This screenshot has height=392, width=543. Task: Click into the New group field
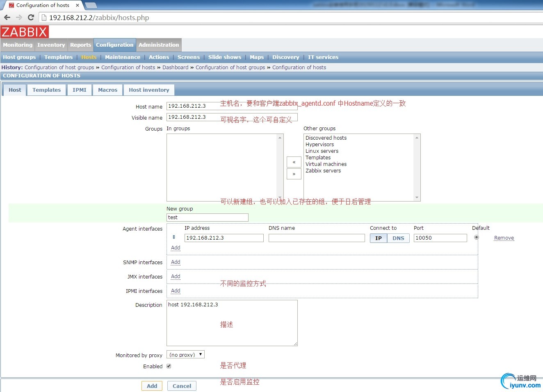point(208,218)
